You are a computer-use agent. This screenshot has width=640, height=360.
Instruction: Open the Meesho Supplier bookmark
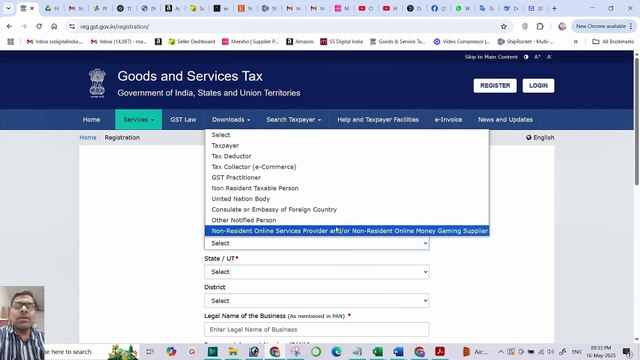[x=250, y=42]
